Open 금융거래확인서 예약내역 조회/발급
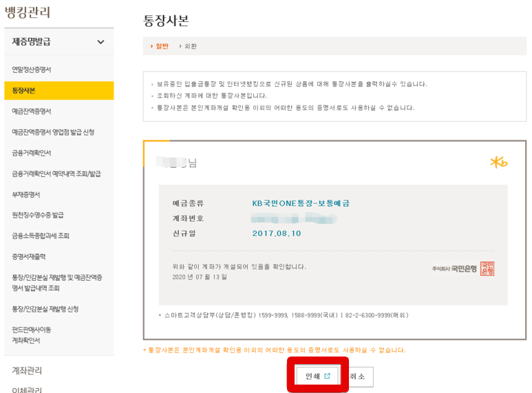 click(56, 173)
